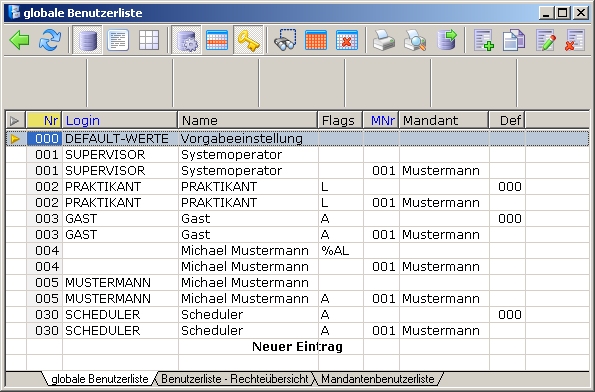This screenshot has height=392, width=595.
Task: Click the Flags column header
Action: [340, 121]
